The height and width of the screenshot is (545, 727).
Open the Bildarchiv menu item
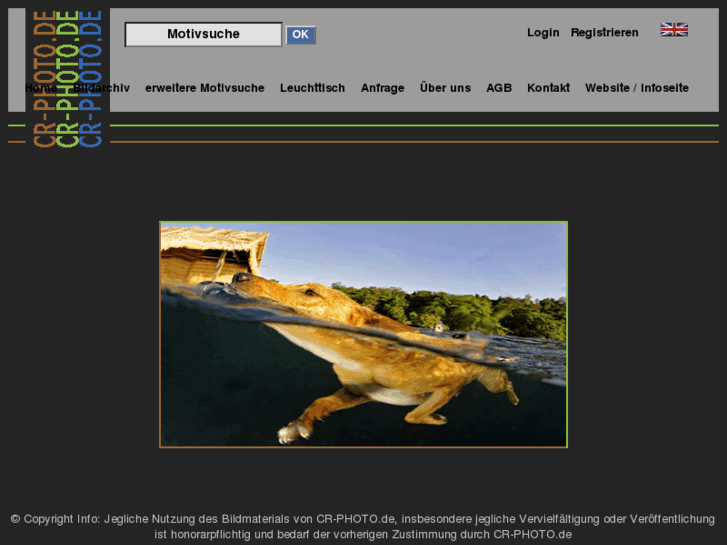click(x=102, y=88)
